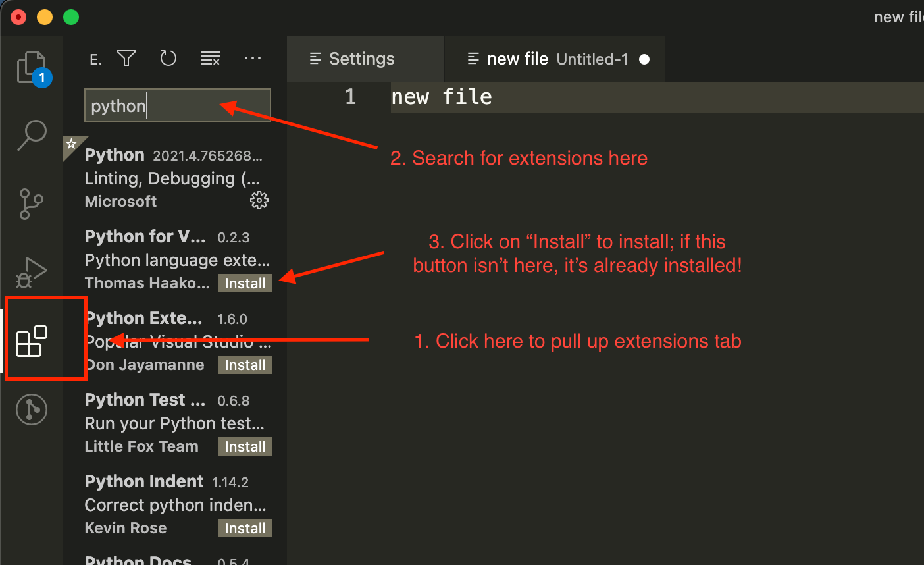
Task: Refresh the extensions list
Action: point(168,59)
